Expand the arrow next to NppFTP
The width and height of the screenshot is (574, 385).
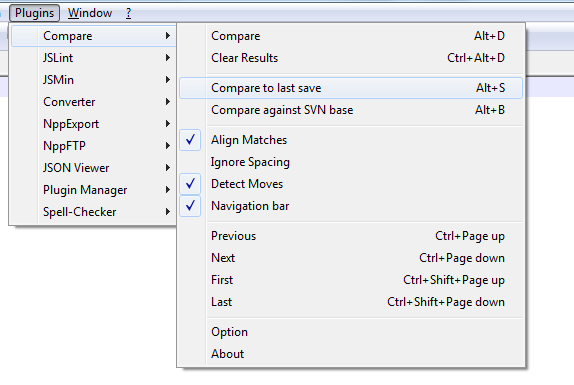[168, 146]
